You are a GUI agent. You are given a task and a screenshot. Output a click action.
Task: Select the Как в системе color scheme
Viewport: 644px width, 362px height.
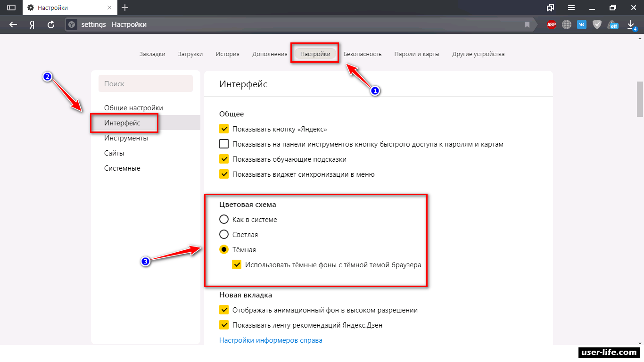click(x=224, y=219)
